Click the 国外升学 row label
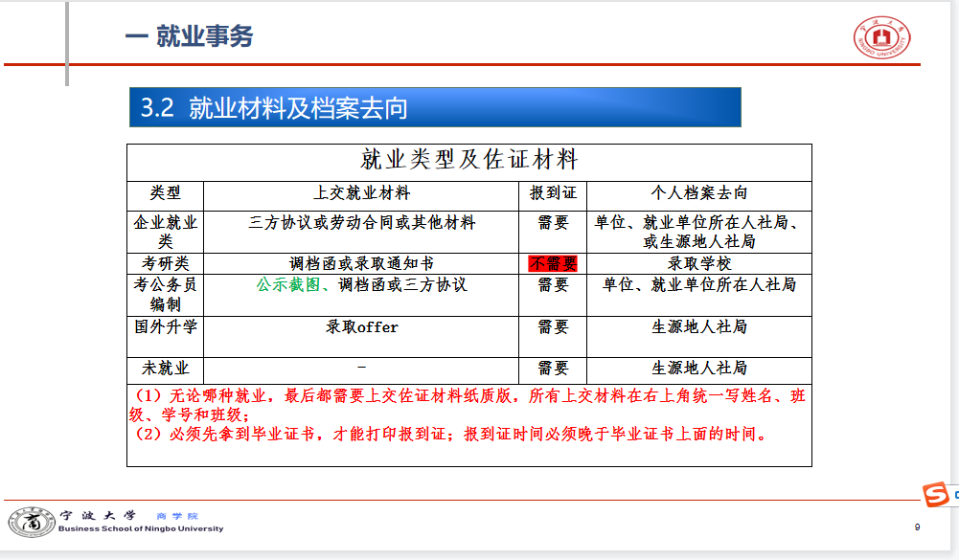 point(166,327)
